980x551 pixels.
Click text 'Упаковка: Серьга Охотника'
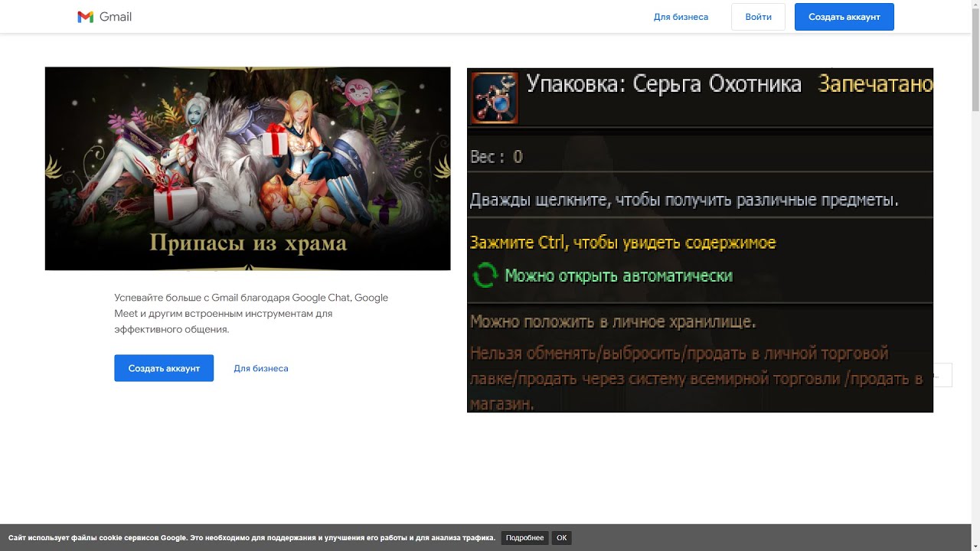point(664,84)
